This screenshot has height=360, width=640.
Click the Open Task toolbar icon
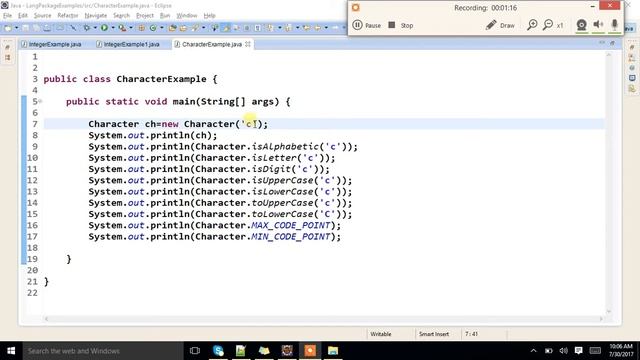point(183,28)
